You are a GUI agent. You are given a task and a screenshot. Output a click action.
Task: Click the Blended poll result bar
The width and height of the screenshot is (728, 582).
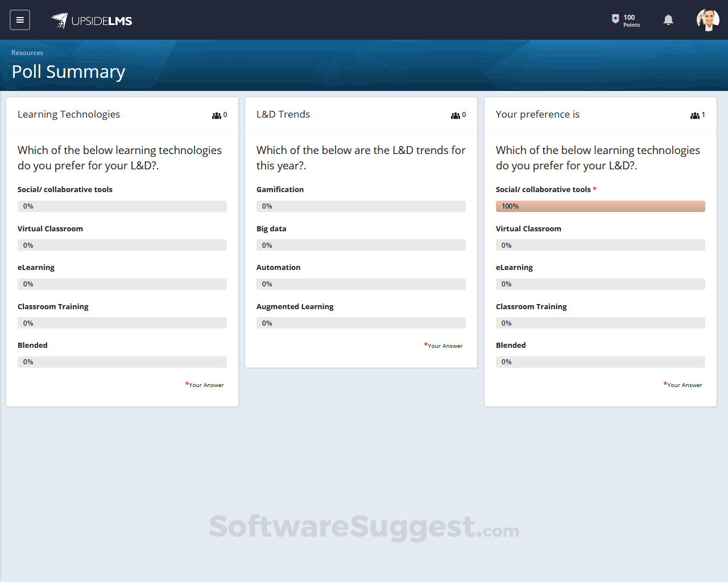[122, 361]
